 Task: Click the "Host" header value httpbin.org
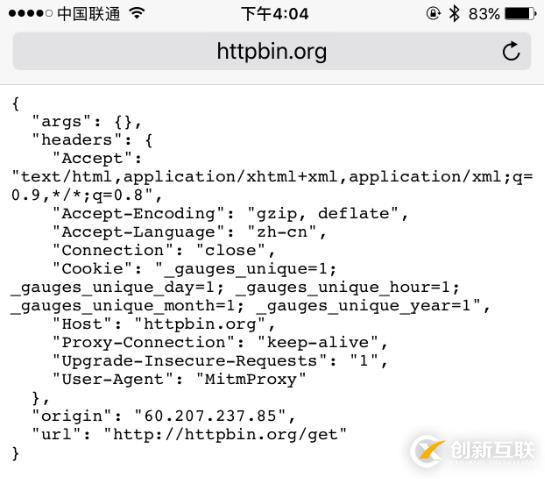(x=200, y=324)
